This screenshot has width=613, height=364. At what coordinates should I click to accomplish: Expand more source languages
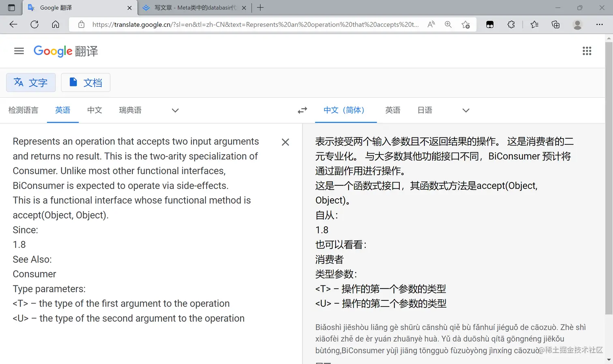(175, 110)
